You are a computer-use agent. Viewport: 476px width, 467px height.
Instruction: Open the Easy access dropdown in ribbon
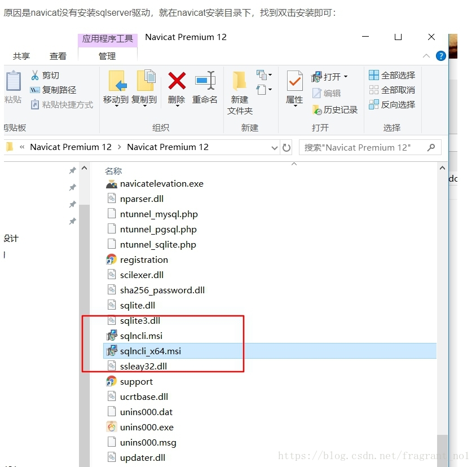264,90
